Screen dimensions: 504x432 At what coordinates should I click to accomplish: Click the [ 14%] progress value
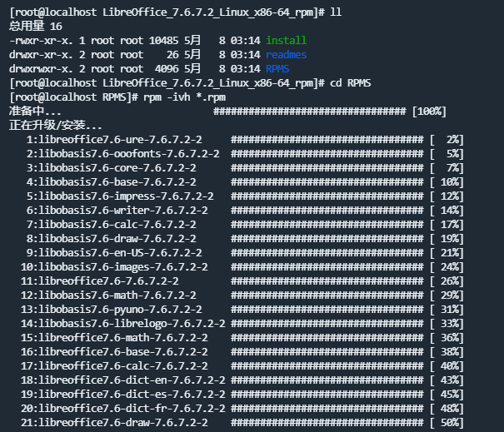click(447, 210)
